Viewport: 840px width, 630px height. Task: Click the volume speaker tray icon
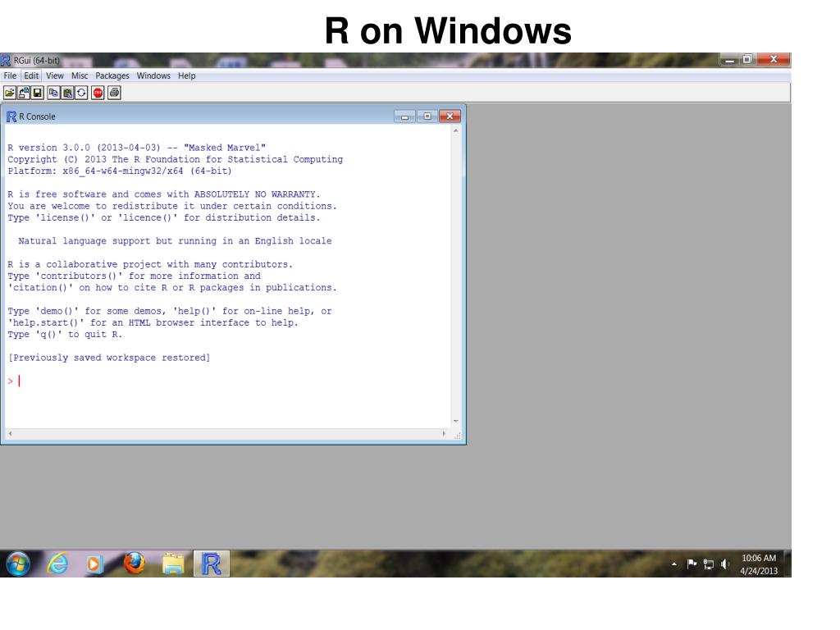click(725, 564)
